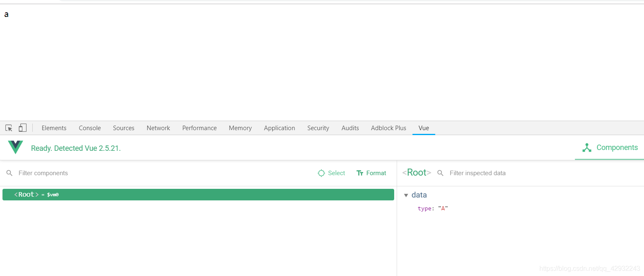644x276 pixels.
Task: Click the "Ready. Detected Vue 2.5.21." message
Action: click(x=76, y=148)
